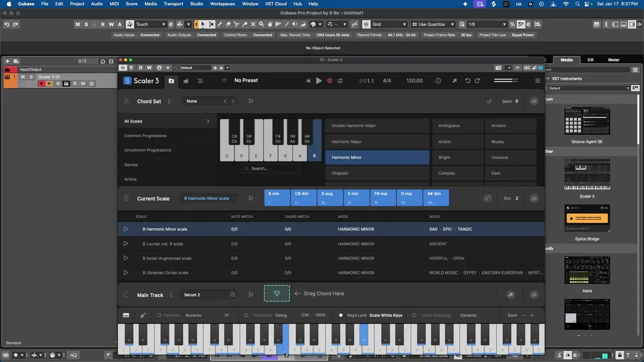Toggle the Performance radio circle
This screenshot has width=644, height=362.
coord(159,315)
